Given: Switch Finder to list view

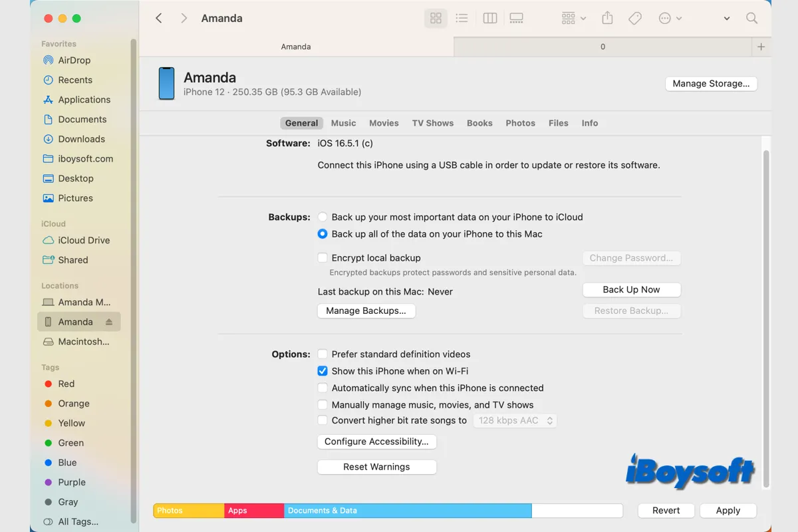Looking at the screenshot, I should 462,19.
